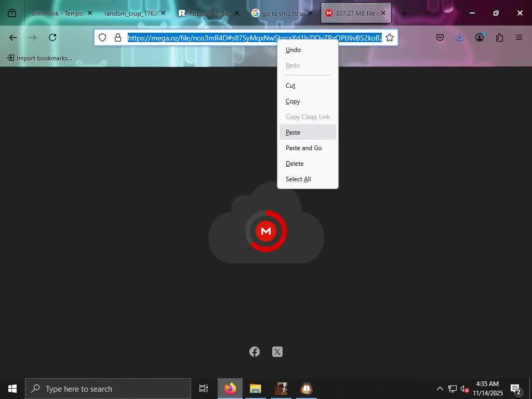List all tabs dropdown arrow
The width and height of the screenshot is (532, 399).
pyautogui.click(x=428, y=13)
